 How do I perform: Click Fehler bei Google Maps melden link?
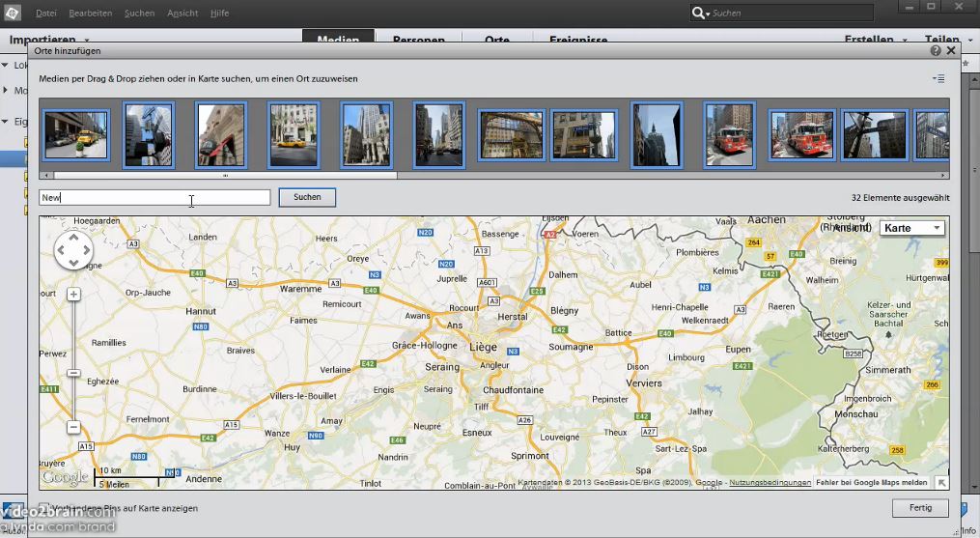(x=871, y=482)
